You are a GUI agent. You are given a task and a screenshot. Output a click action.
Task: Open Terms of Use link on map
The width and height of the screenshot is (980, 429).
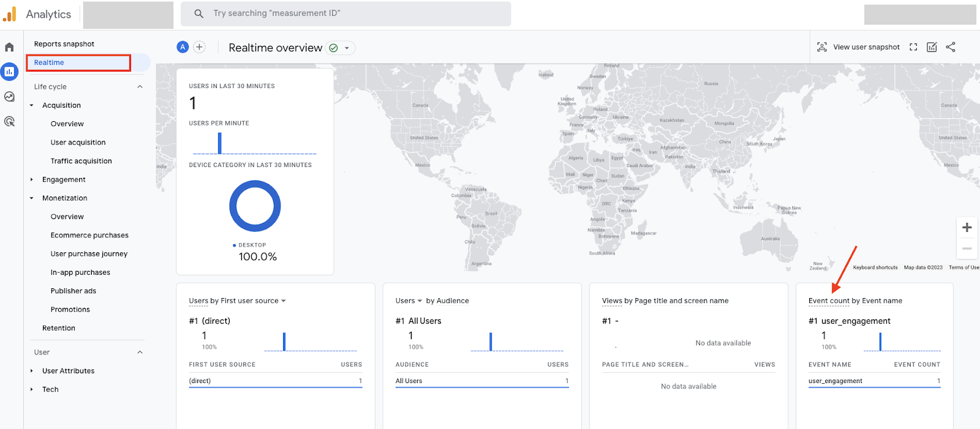click(964, 267)
